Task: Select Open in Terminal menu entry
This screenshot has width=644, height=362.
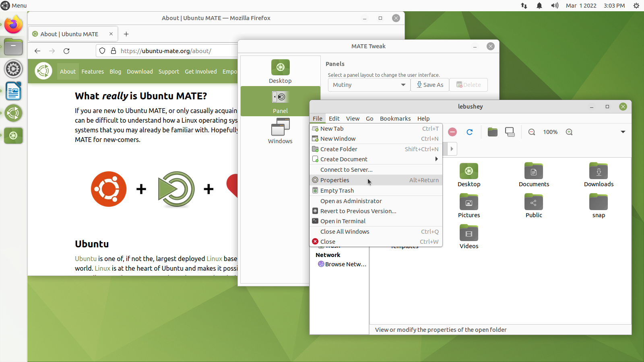Action: pyautogui.click(x=343, y=221)
